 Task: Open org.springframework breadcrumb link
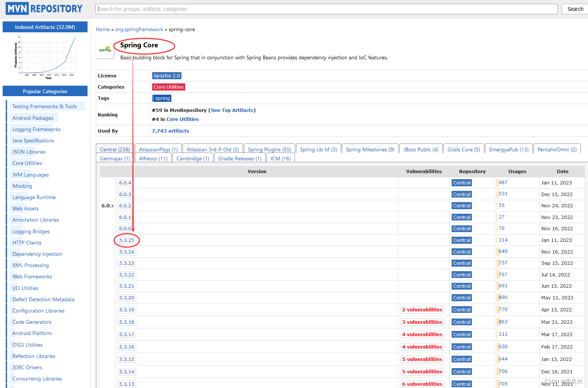(139, 29)
